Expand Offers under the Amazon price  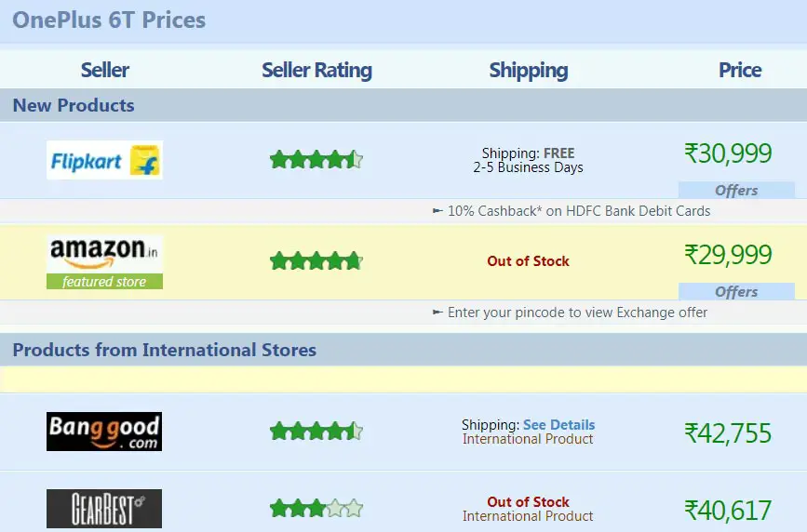click(736, 292)
